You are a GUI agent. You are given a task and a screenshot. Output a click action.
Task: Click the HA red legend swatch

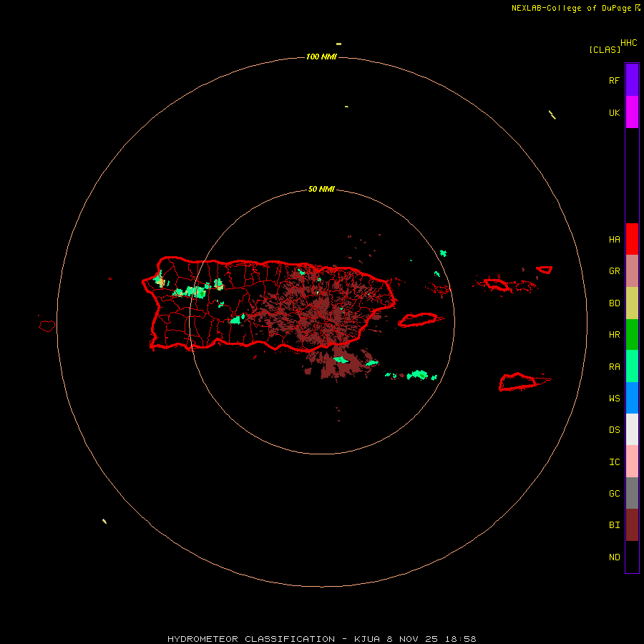tap(632, 239)
